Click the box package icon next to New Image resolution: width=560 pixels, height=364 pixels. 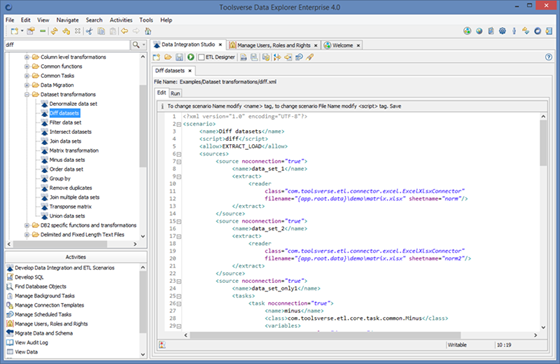(31, 31)
